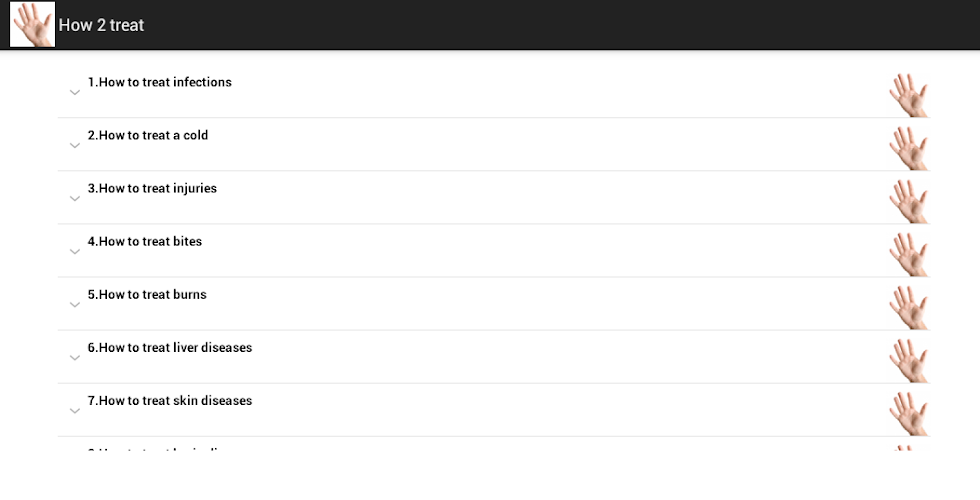
Task: Click hand icon beside burns row
Action: (909, 308)
